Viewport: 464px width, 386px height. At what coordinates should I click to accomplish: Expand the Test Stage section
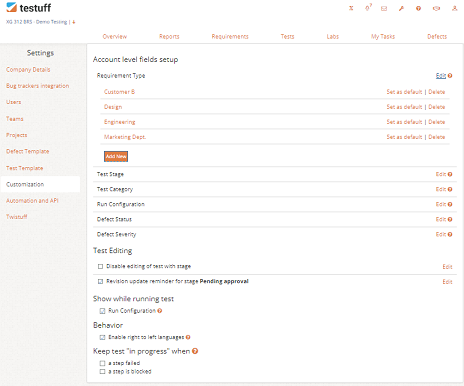point(110,174)
